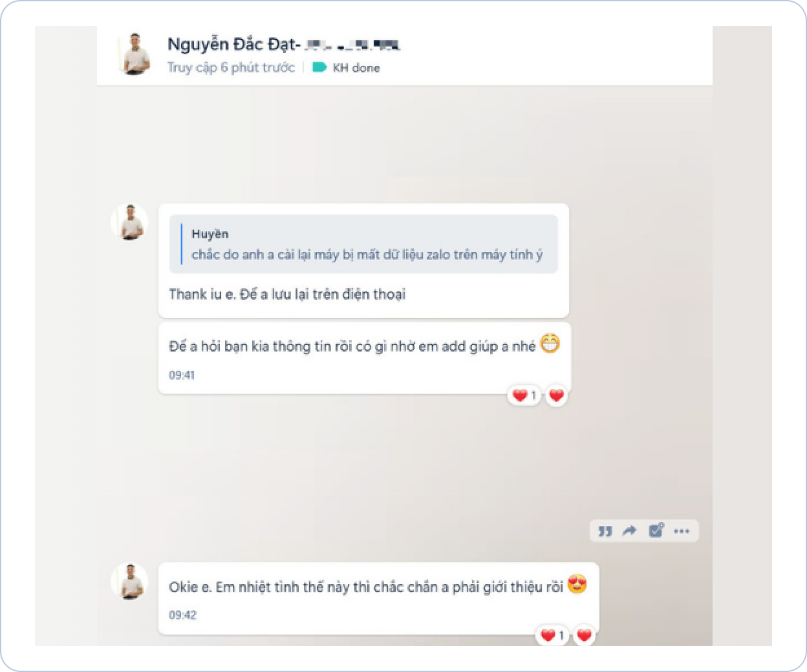Click the KH done label tag icon
Viewport: 807px width, 672px height.
point(319,67)
